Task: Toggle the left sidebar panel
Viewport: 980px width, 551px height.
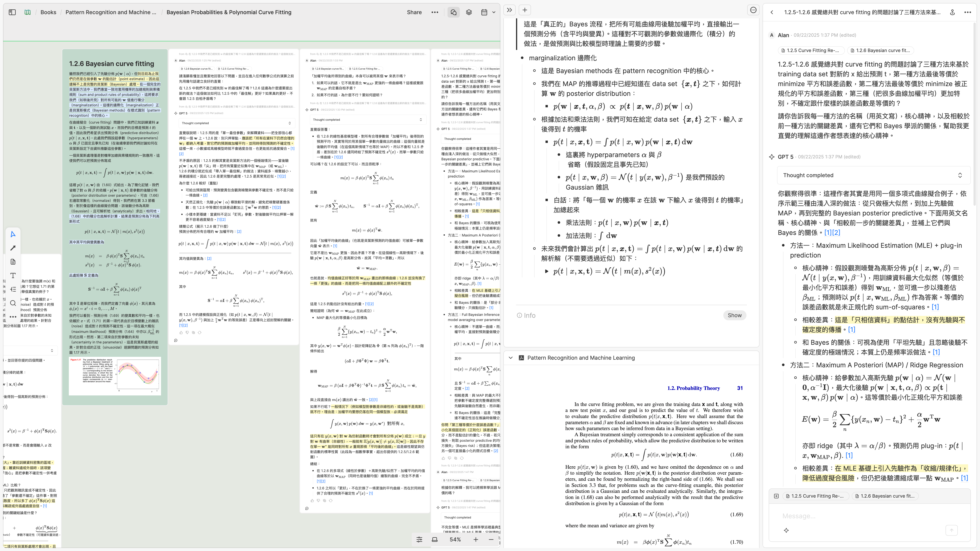Action: (12, 12)
